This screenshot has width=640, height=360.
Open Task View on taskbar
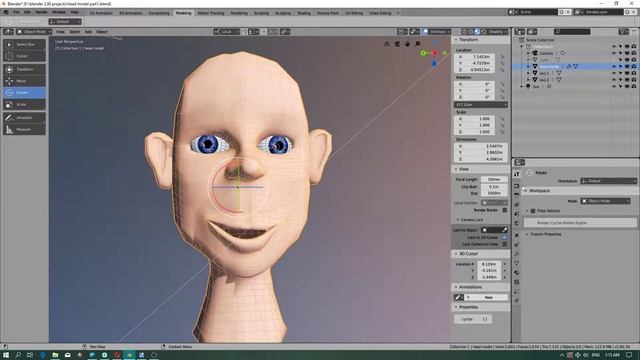coord(30,355)
